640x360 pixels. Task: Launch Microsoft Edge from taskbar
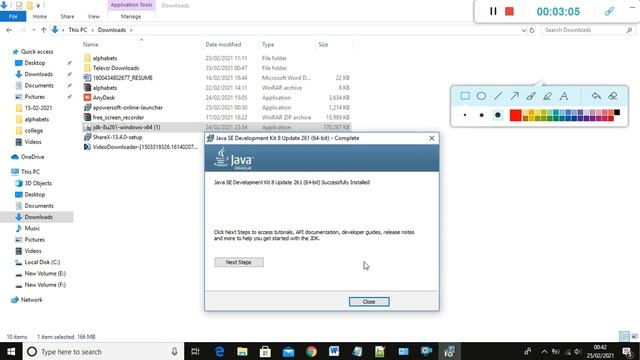tap(219, 351)
